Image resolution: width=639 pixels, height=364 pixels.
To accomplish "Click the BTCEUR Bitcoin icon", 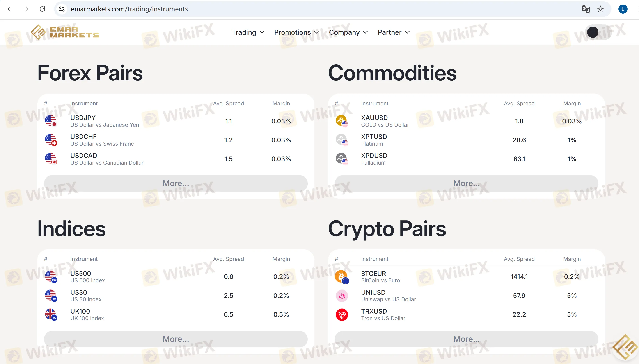I will [342, 277].
